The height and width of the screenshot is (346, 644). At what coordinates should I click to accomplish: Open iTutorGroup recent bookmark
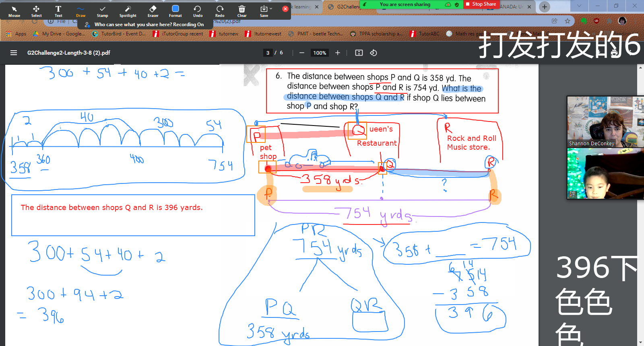pos(178,34)
